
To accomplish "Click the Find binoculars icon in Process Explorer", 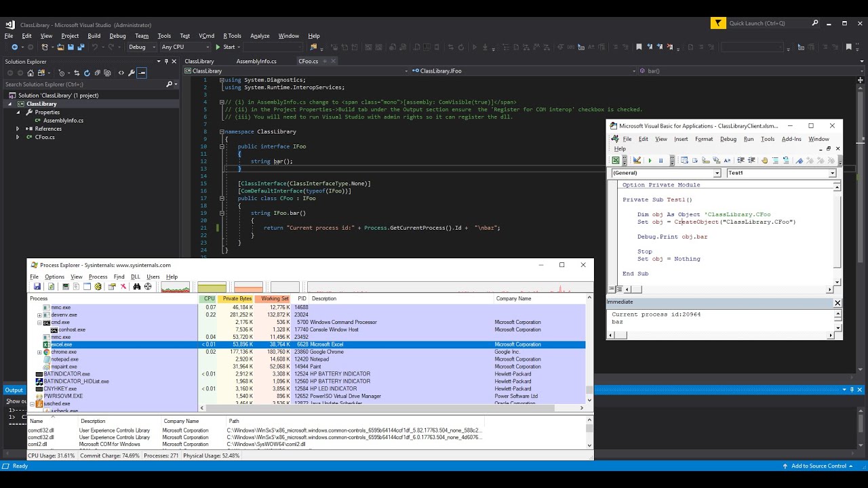I will 137,287.
